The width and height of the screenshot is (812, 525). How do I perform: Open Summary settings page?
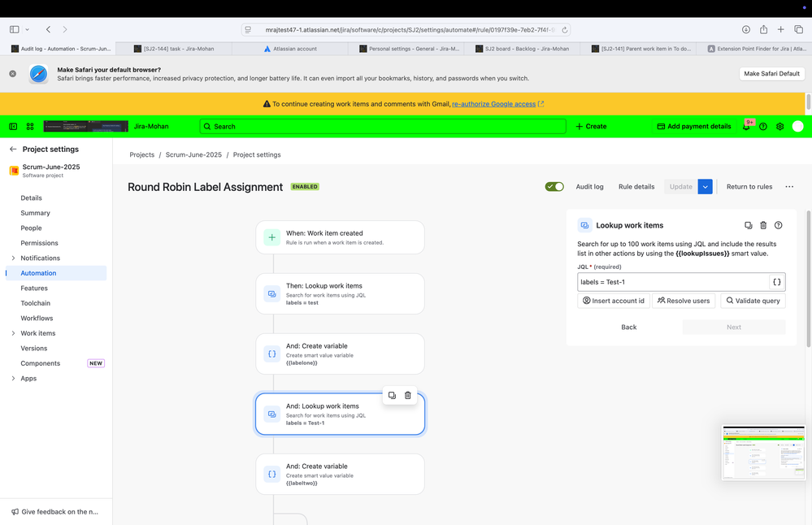click(x=35, y=213)
